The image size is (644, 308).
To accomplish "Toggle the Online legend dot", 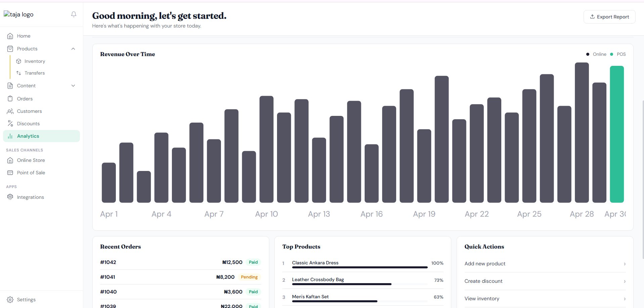I will [x=588, y=54].
